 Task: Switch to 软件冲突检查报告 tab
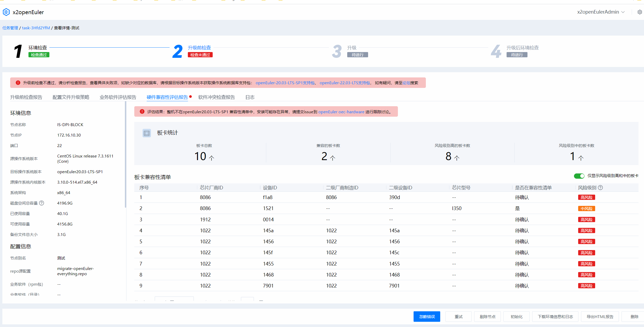coord(216,97)
